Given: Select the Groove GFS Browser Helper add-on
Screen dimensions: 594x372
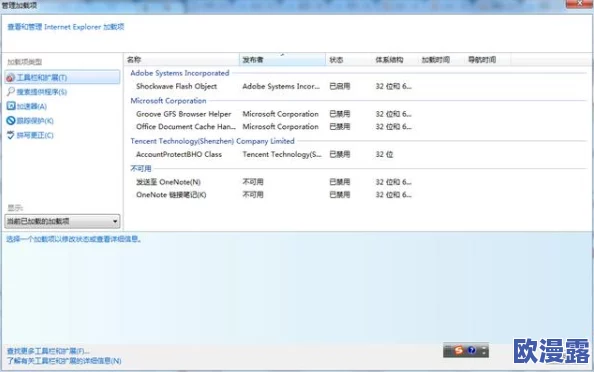Looking at the screenshot, I should [184, 114].
